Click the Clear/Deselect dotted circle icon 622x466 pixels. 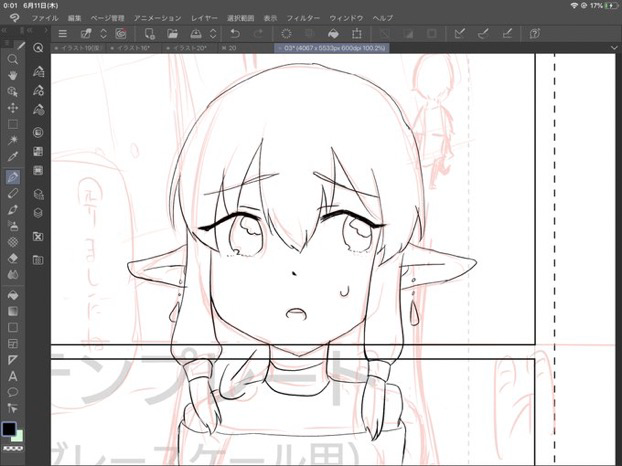286,34
